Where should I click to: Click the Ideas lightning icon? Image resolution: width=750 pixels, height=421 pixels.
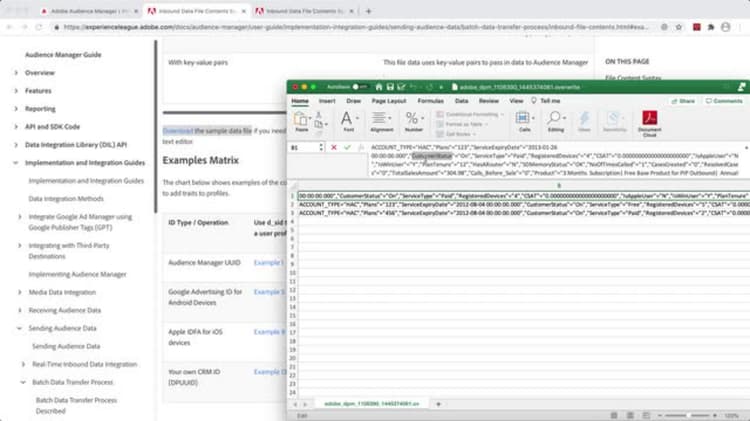pos(584,121)
